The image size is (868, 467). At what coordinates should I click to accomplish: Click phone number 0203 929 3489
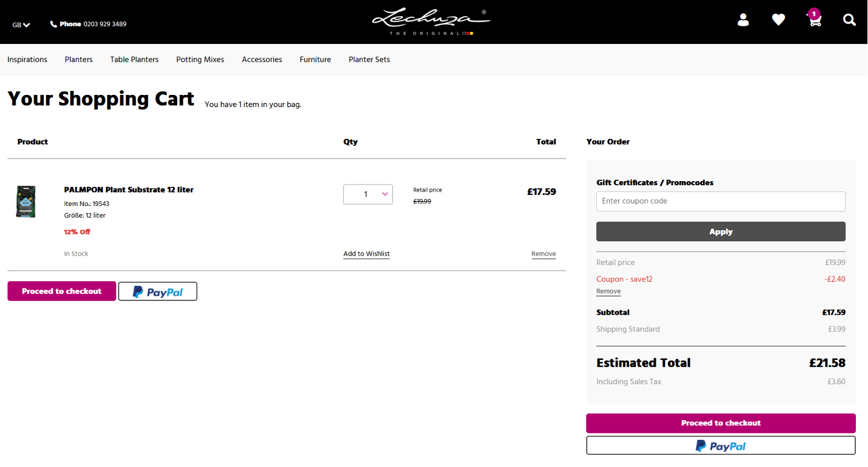(x=105, y=24)
